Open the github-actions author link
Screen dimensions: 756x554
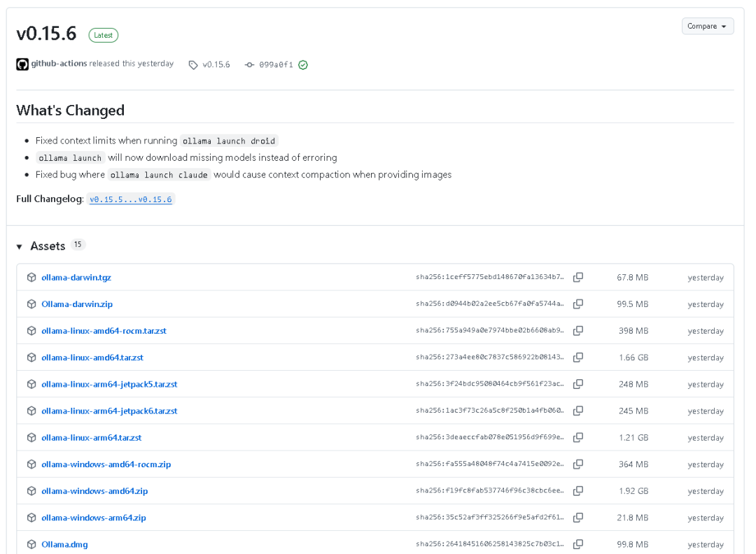[59, 64]
